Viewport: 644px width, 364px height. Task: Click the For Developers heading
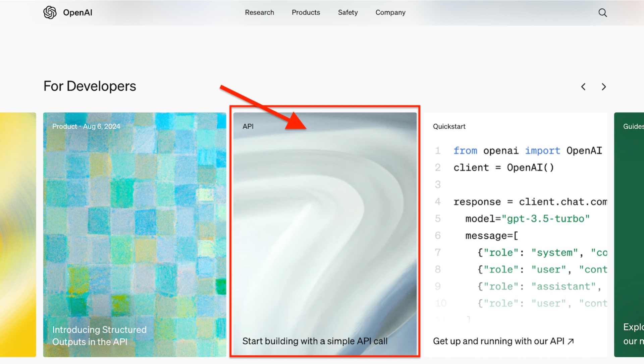[90, 86]
